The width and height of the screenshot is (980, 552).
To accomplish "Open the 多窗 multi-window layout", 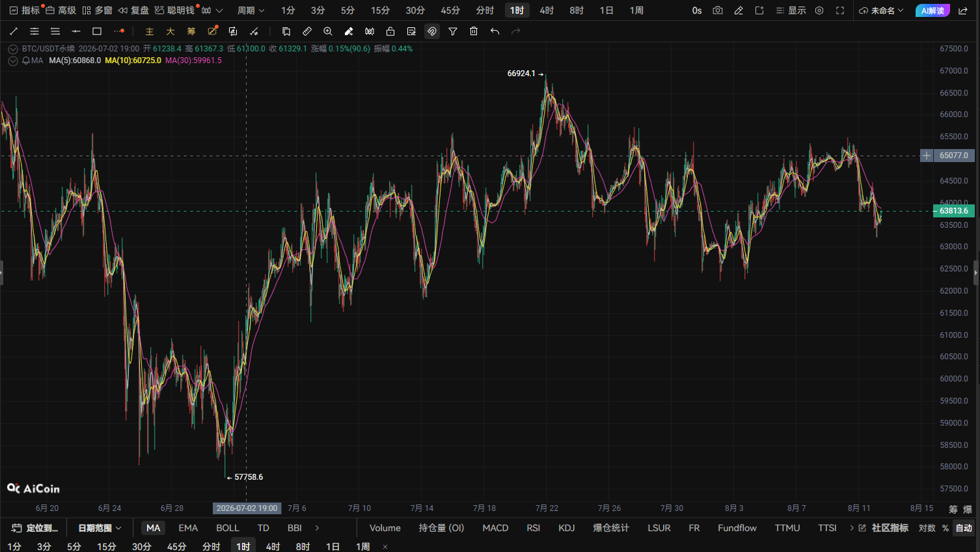I will click(x=97, y=10).
